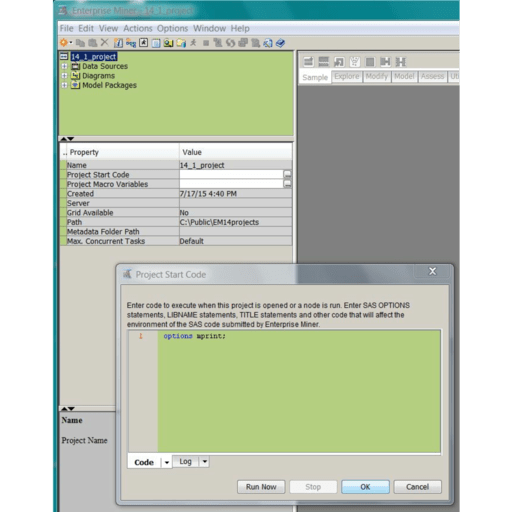Click the boxed-arrow toolbar icon

144,43
